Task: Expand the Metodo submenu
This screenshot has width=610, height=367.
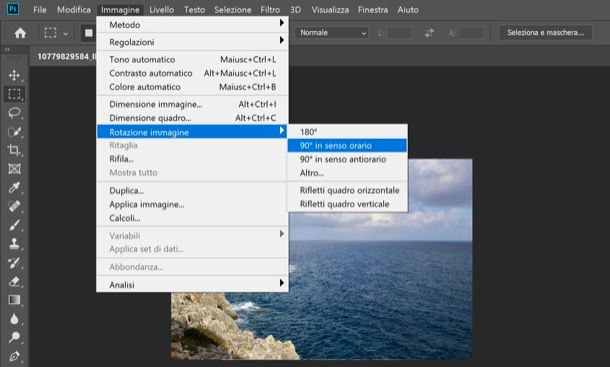Action: [x=193, y=25]
